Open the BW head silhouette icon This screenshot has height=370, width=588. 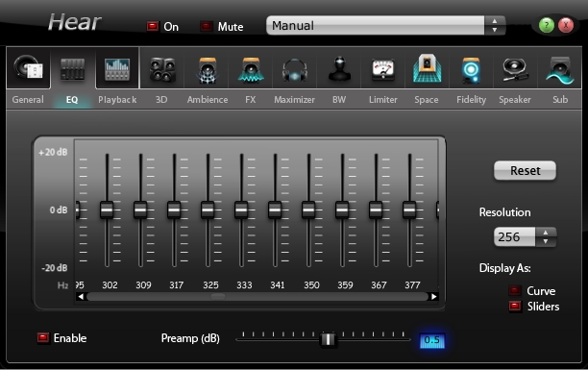click(339, 69)
